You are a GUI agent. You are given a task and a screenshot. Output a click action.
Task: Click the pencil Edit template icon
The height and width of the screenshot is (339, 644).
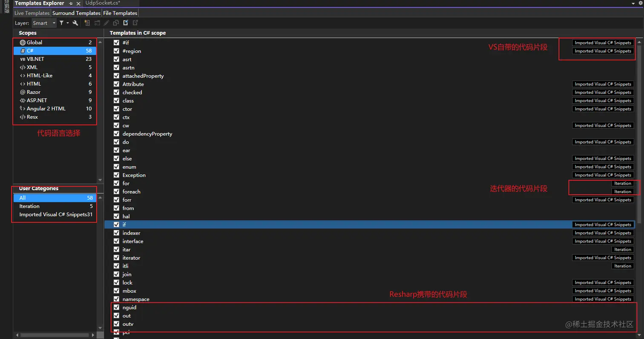(x=106, y=23)
